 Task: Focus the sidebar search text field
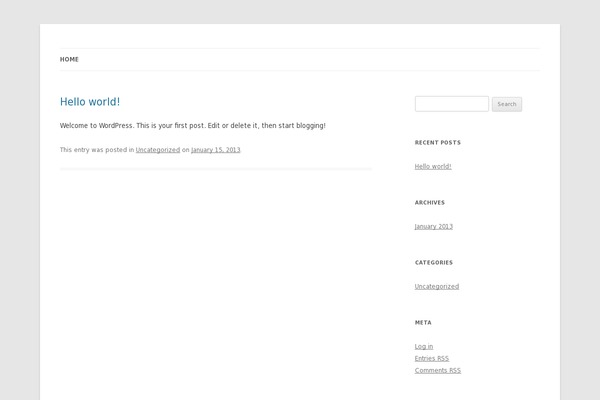coord(452,104)
